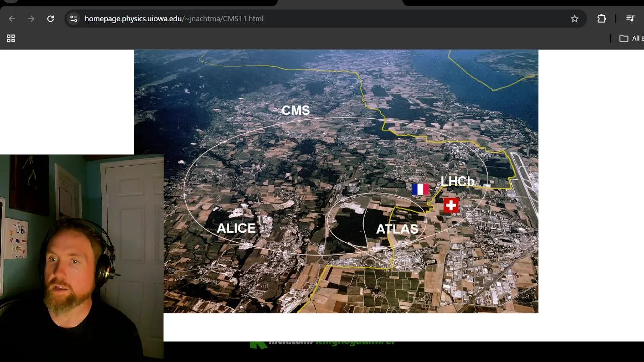Click the Swiss flag on the map
Image resolution: width=644 pixels, height=362 pixels.
[451, 205]
